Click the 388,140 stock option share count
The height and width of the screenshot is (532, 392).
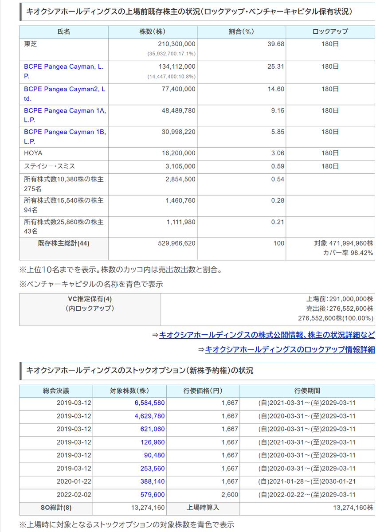[x=153, y=481]
